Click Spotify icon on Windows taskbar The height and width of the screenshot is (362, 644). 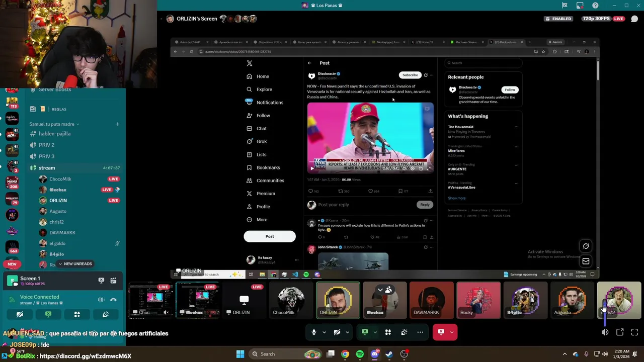360,354
